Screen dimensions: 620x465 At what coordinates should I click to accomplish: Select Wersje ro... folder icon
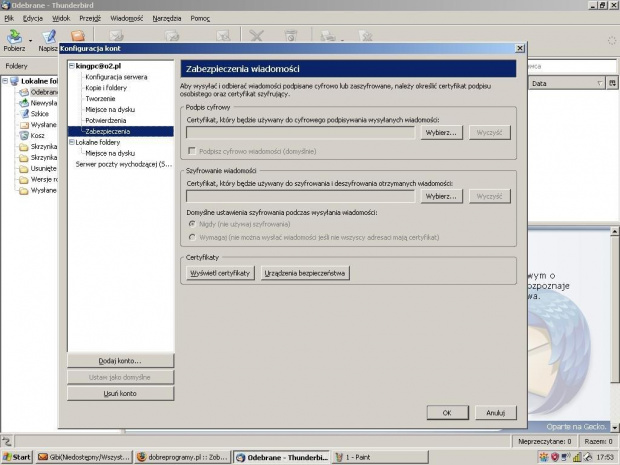coord(24,180)
